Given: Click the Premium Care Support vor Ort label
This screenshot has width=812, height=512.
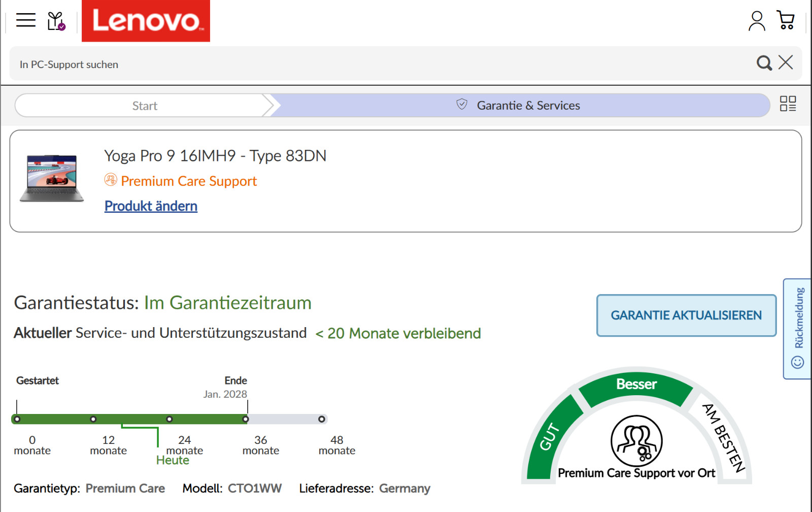Looking at the screenshot, I should (x=636, y=473).
